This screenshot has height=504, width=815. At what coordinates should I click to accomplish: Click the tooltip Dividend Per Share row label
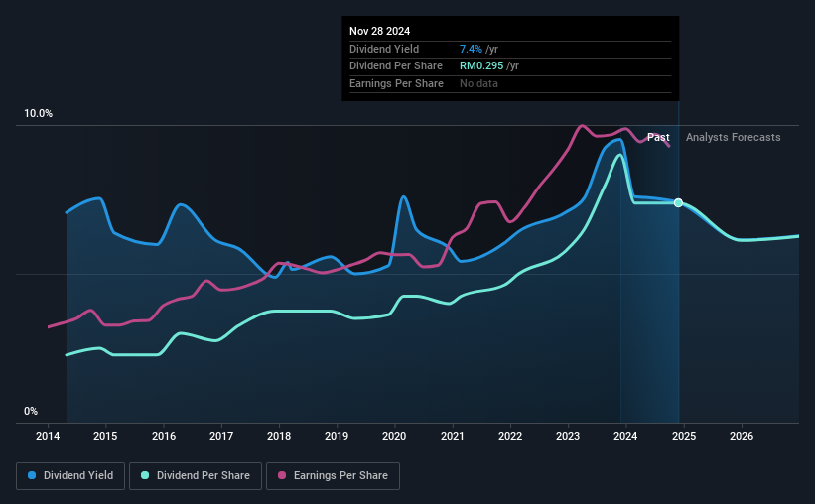[396, 66]
